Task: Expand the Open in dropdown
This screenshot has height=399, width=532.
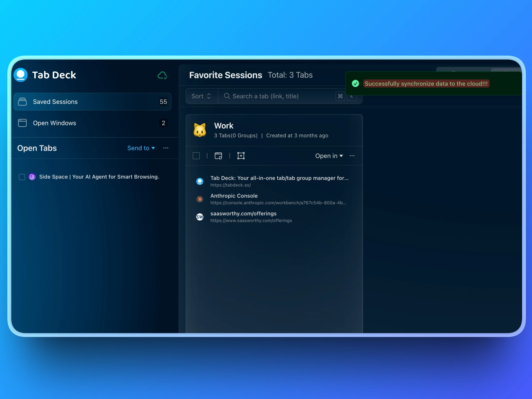Action: [x=329, y=156]
